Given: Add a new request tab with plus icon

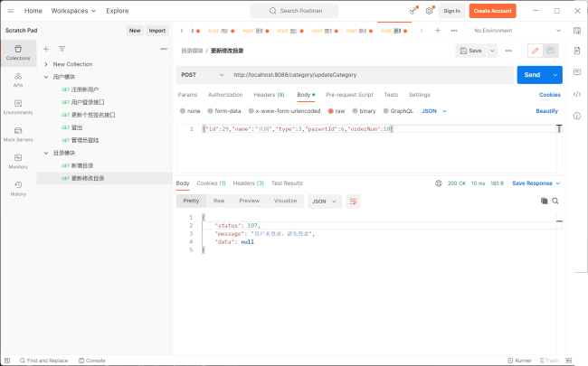Looking at the screenshot, I should (x=437, y=31).
